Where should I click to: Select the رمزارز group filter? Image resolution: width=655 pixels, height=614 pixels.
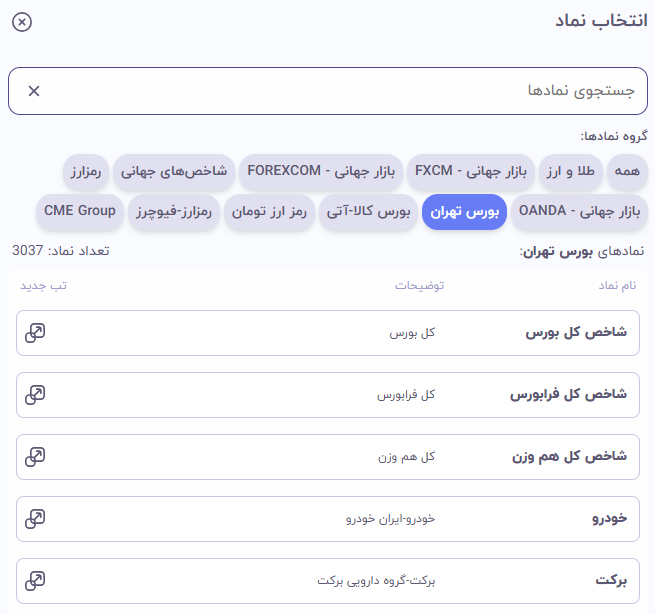point(86,171)
